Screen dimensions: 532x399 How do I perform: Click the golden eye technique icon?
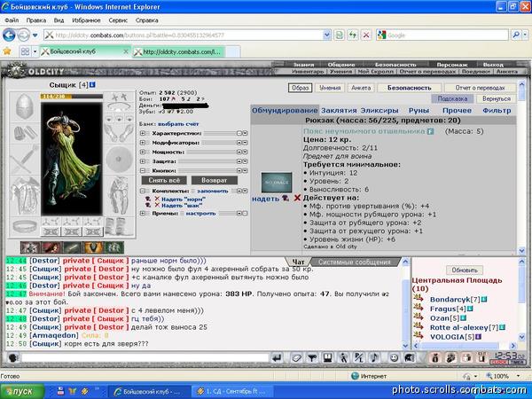tap(93, 247)
